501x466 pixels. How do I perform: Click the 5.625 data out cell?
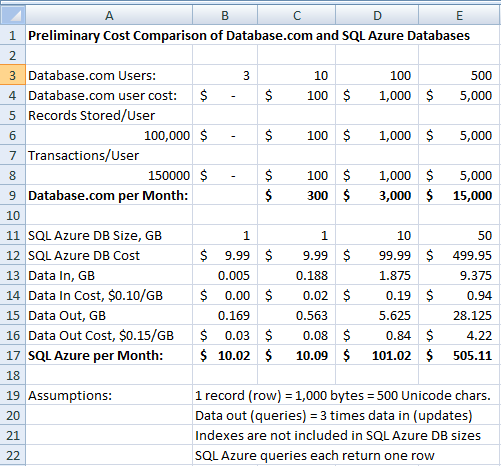(x=377, y=315)
